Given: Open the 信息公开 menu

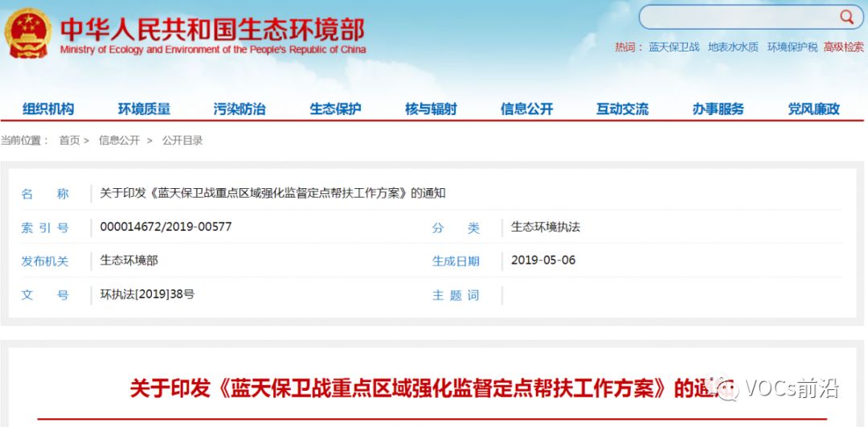Looking at the screenshot, I should (x=526, y=109).
